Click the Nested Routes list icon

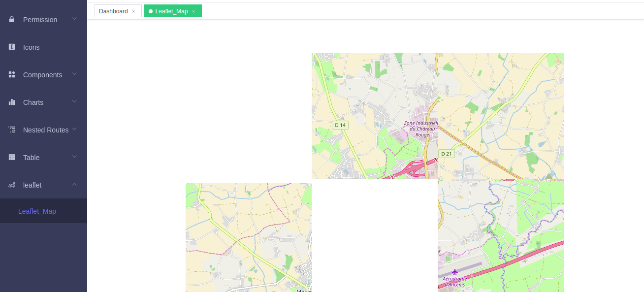coord(11,130)
